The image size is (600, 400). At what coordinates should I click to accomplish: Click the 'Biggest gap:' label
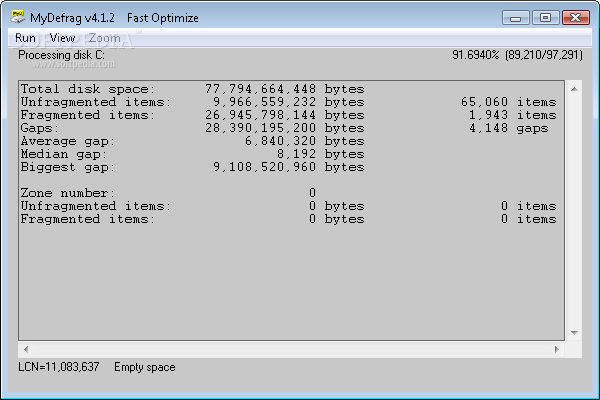(x=68, y=167)
